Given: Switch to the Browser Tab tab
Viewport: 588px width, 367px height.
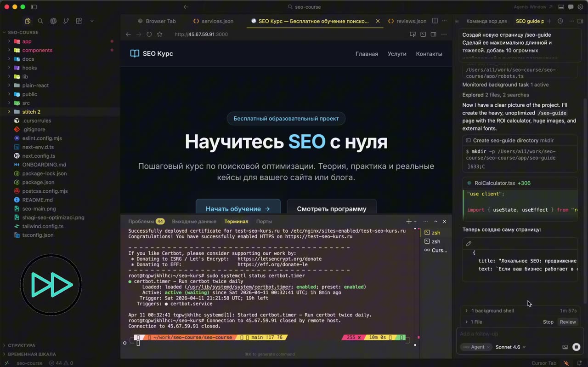Looking at the screenshot, I should (157, 21).
